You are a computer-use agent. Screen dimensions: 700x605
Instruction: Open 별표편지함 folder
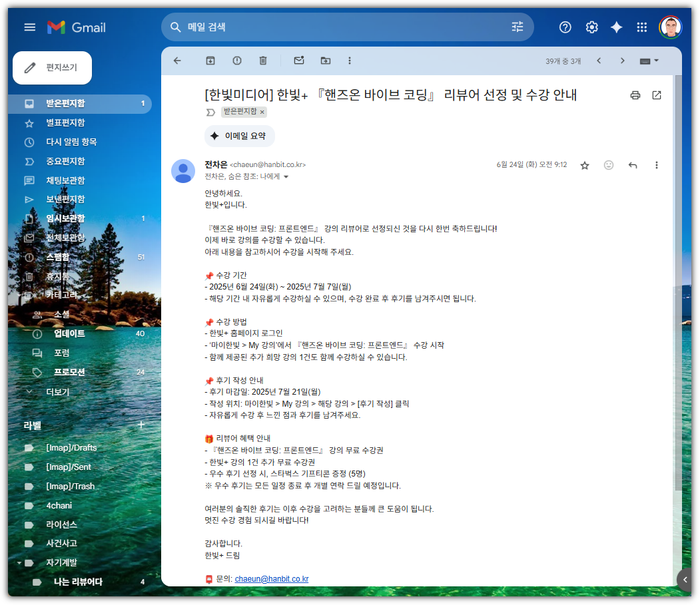pyautogui.click(x=81, y=122)
